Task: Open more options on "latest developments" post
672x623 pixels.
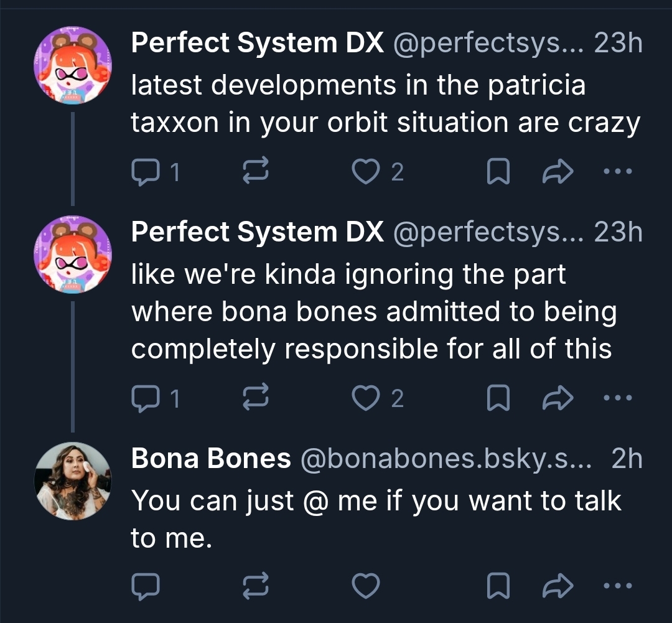Action: click(618, 172)
